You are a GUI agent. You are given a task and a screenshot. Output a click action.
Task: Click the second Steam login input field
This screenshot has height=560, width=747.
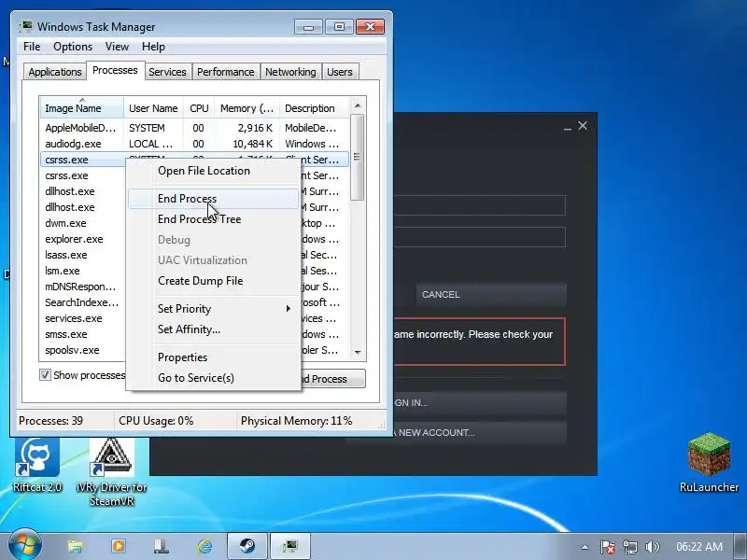480,237
